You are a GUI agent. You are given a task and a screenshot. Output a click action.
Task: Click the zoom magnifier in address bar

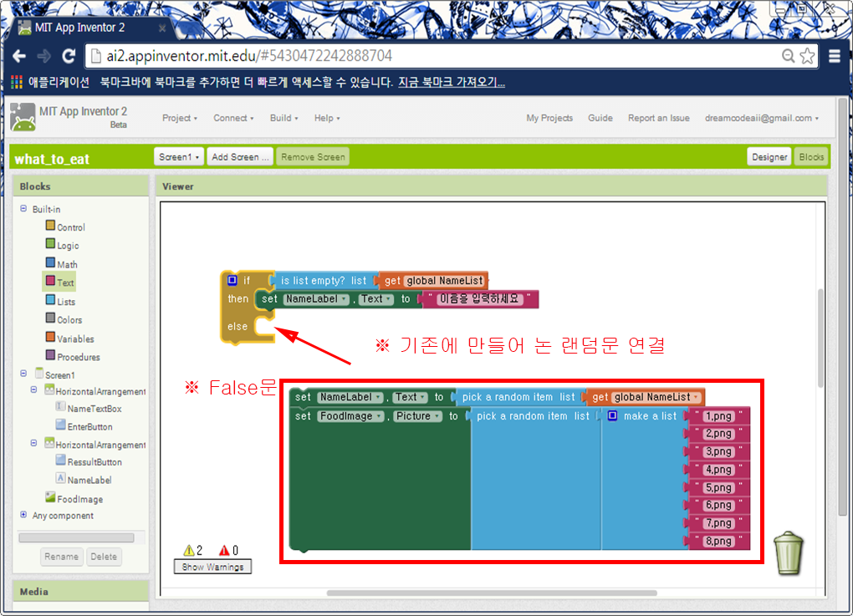[788, 55]
